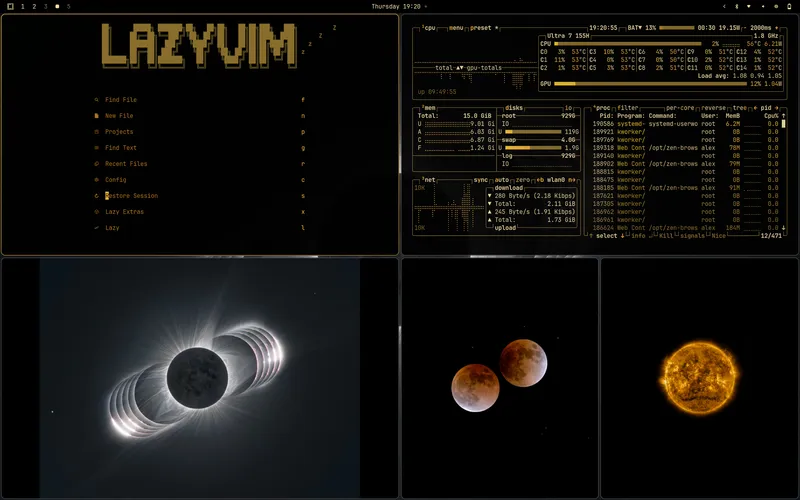The height and width of the screenshot is (500, 800).
Task: Cycle the total gpu-totals graph selector
Action: pos(468,68)
